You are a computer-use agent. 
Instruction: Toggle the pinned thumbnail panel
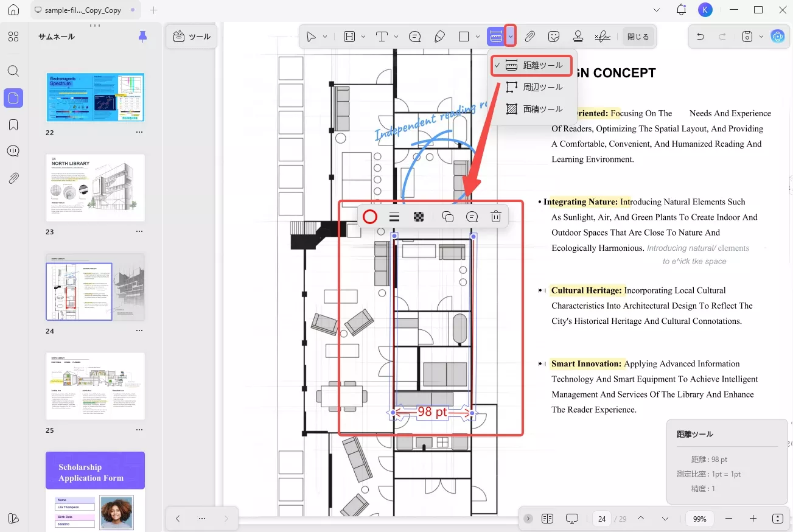(142, 37)
